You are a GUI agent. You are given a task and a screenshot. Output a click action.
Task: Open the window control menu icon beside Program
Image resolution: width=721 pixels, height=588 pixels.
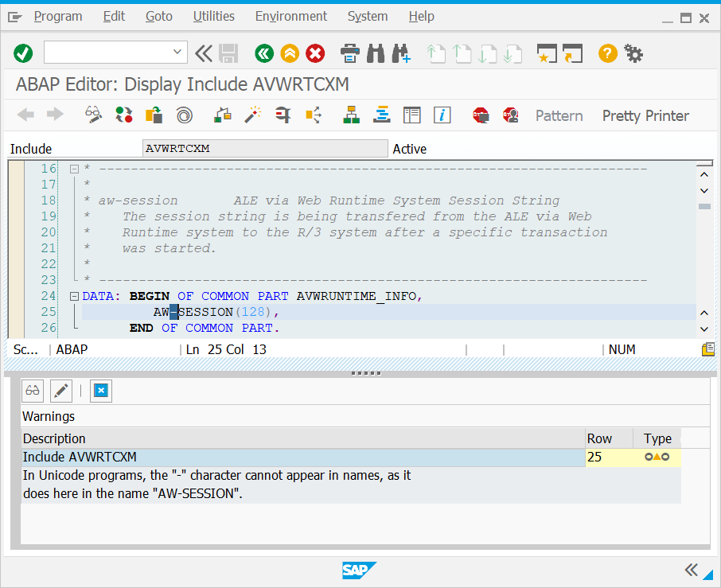(14, 18)
